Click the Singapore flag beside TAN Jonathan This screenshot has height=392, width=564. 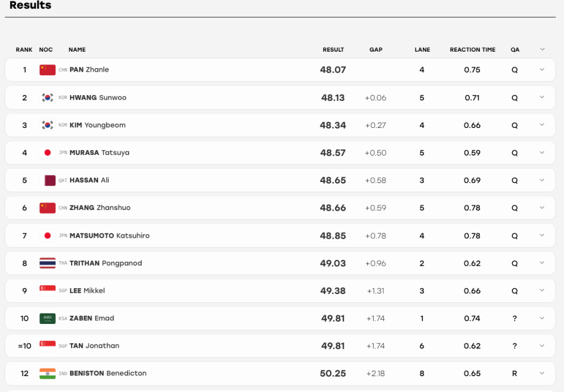coord(48,346)
